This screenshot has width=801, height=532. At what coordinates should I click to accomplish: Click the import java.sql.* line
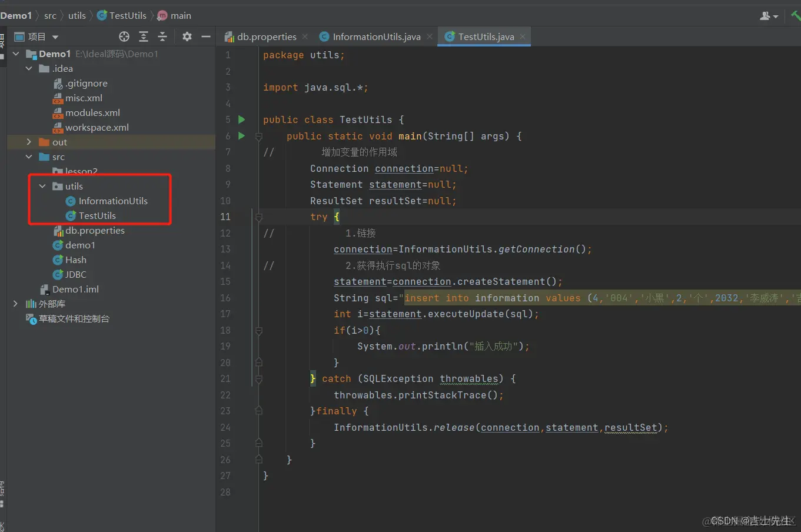(315, 87)
